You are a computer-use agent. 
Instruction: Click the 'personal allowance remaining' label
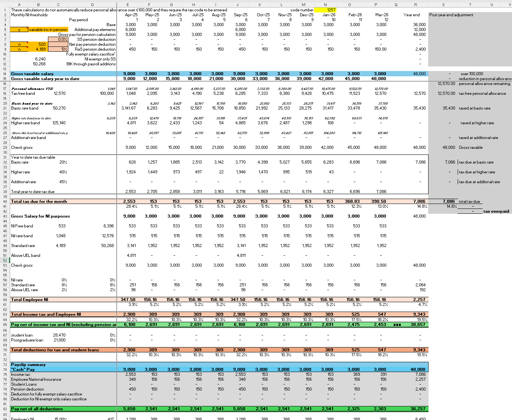coord(484,83)
